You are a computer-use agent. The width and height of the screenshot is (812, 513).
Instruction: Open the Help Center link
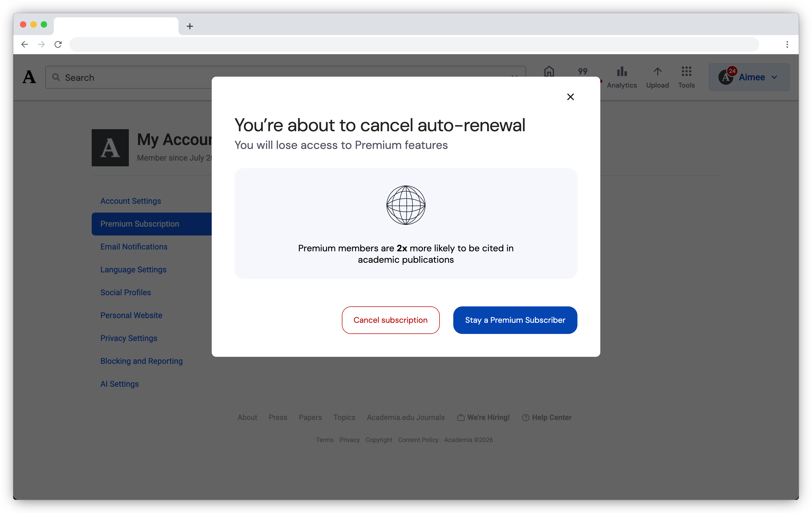552,417
